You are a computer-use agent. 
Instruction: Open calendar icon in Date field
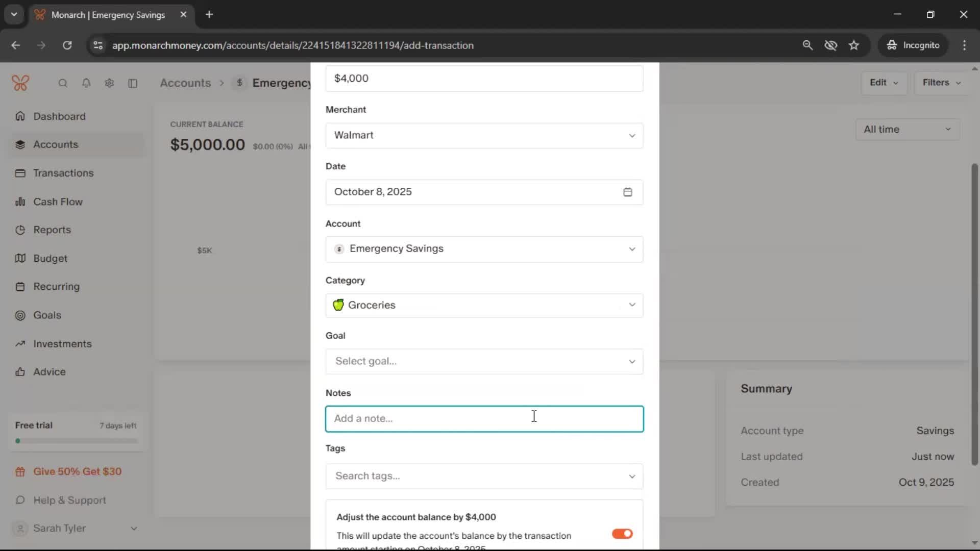pyautogui.click(x=627, y=192)
